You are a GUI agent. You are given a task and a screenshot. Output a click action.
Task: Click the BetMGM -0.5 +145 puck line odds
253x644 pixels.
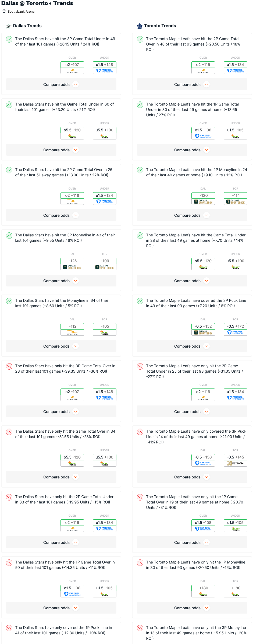pyautogui.click(x=236, y=460)
